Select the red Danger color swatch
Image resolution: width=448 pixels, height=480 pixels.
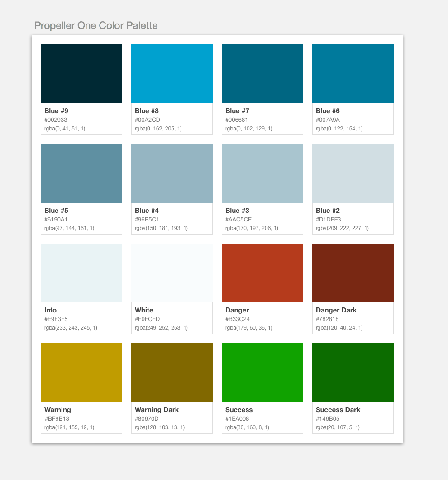coord(262,273)
